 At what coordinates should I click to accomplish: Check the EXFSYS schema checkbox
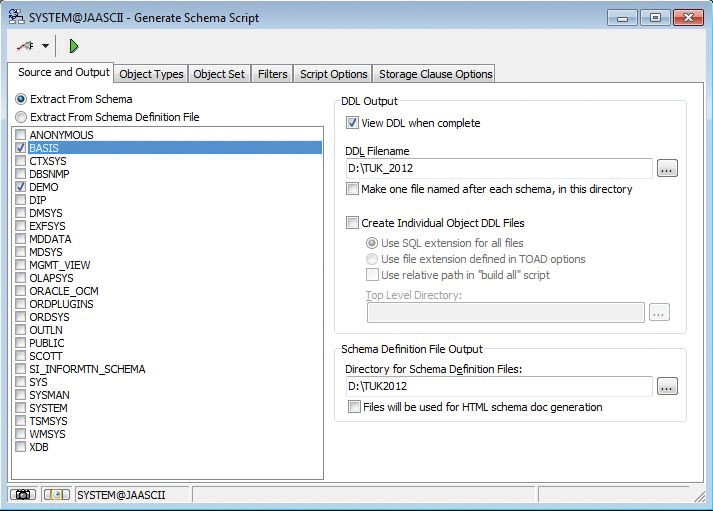[x=20, y=225]
